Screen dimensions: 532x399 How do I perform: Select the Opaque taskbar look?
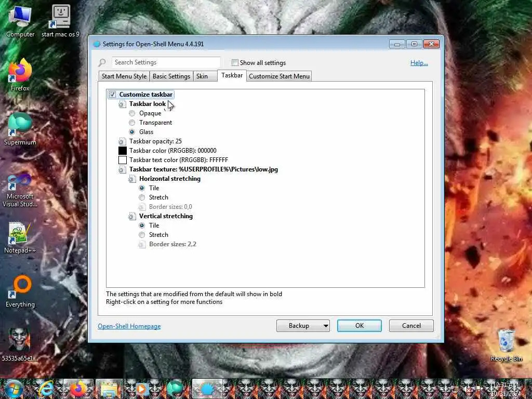[132, 113]
